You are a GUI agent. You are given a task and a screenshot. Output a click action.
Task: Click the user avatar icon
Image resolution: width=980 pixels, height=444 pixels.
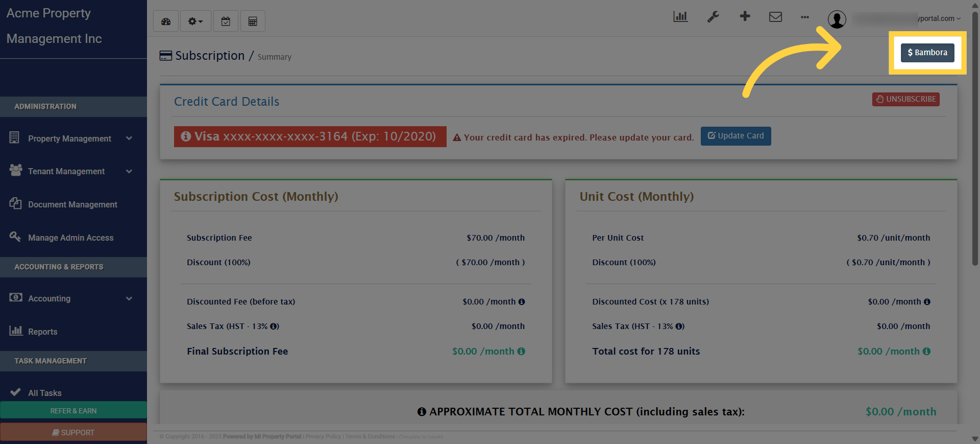point(837,19)
